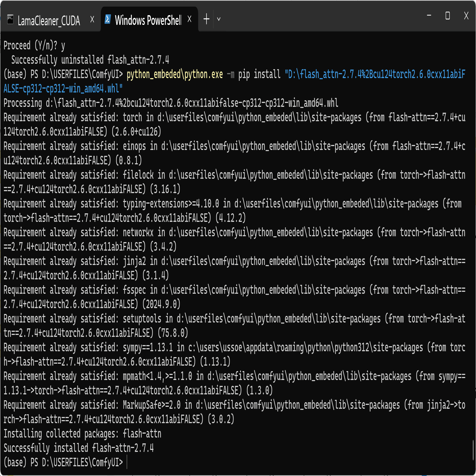This screenshot has height=476, width=476.
Task: Close the terminal window
Action: pyautogui.click(x=466, y=16)
